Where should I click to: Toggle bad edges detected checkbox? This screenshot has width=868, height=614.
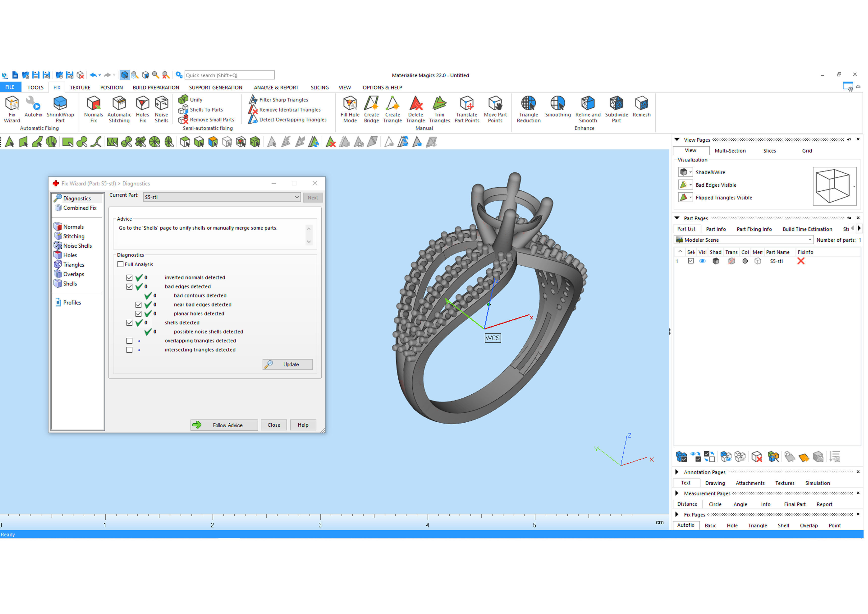pyautogui.click(x=129, y=287)
